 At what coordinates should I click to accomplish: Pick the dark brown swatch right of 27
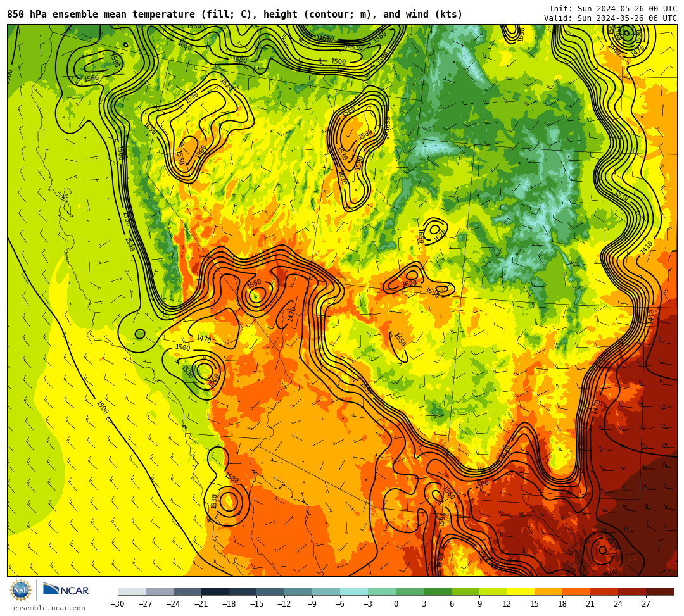click(660, 591)
